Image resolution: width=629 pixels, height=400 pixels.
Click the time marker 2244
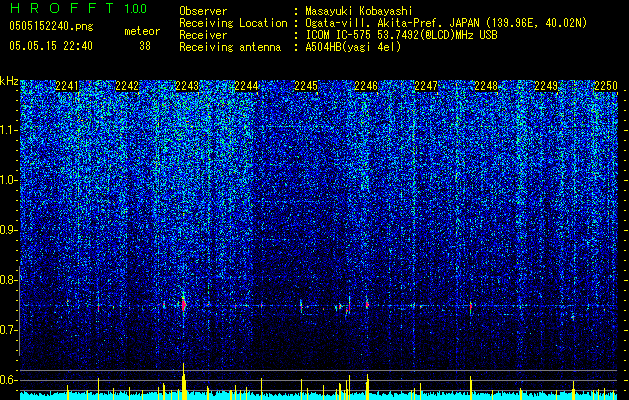pos(246,86)
